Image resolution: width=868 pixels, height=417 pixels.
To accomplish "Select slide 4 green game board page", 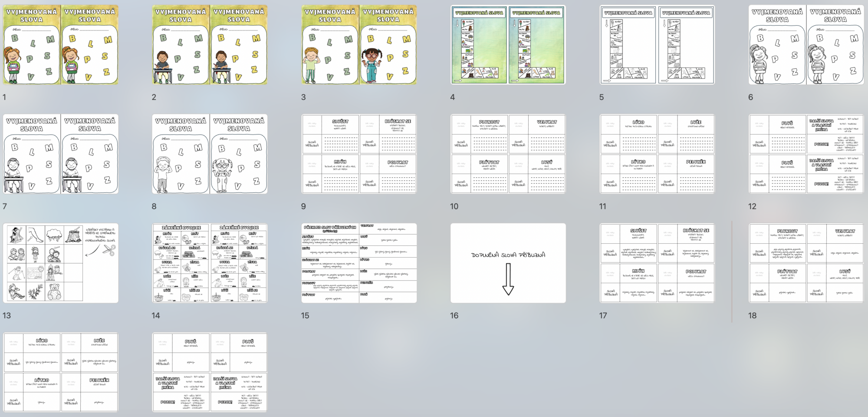I will point(508,45).
